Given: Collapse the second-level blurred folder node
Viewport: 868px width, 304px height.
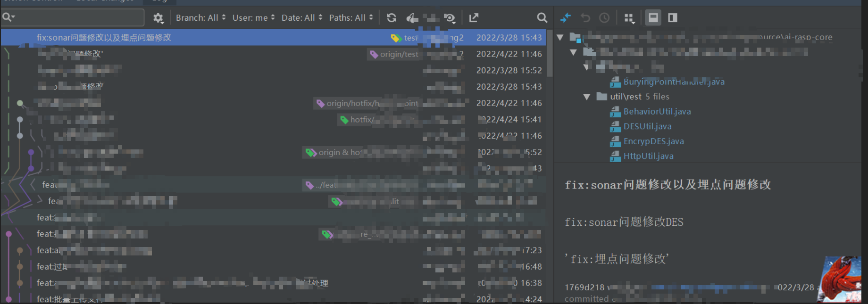Looking at the screenshot, I should (x=574, y=52).
